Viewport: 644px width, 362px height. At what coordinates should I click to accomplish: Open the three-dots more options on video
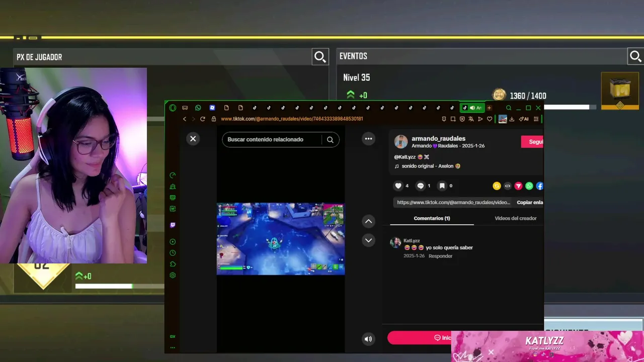(x=369, y=139)
